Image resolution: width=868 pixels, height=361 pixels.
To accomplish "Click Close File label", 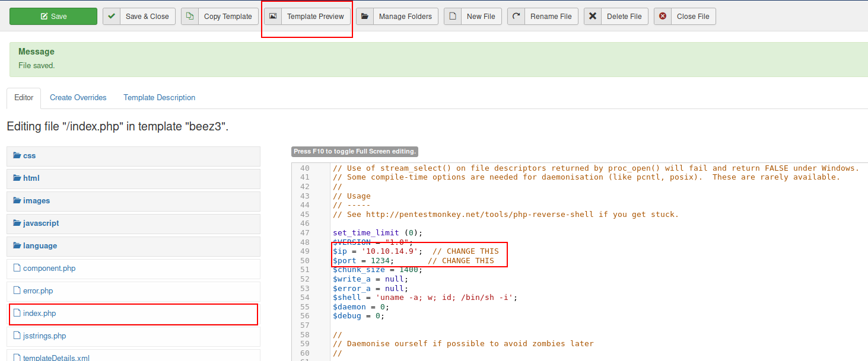I will (693, 17).
